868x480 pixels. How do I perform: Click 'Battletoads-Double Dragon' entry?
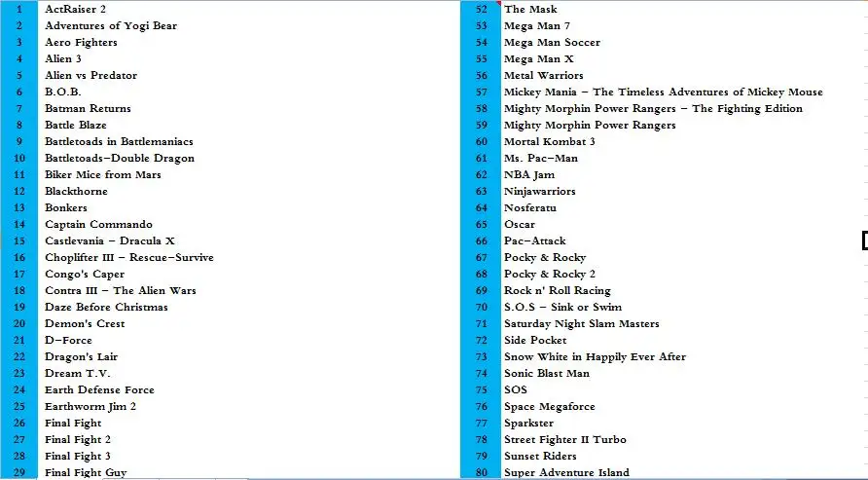click(x=120, y=159)
